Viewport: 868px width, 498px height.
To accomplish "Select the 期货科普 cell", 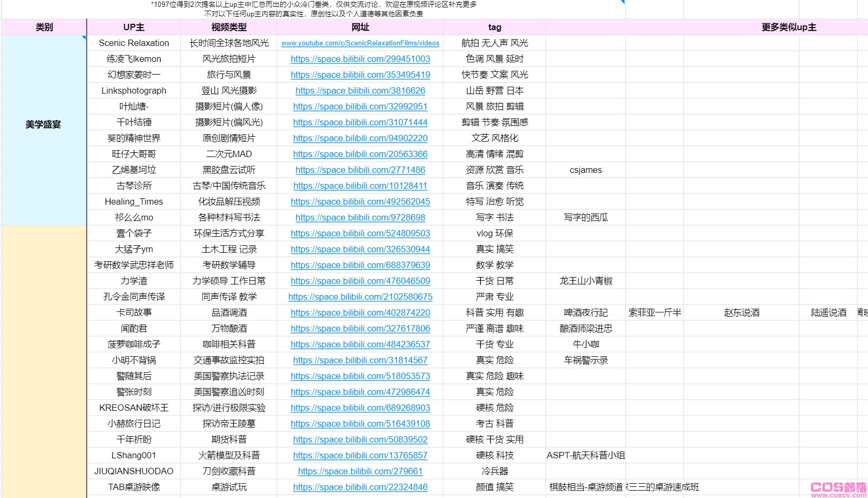I will click(229, 440).
